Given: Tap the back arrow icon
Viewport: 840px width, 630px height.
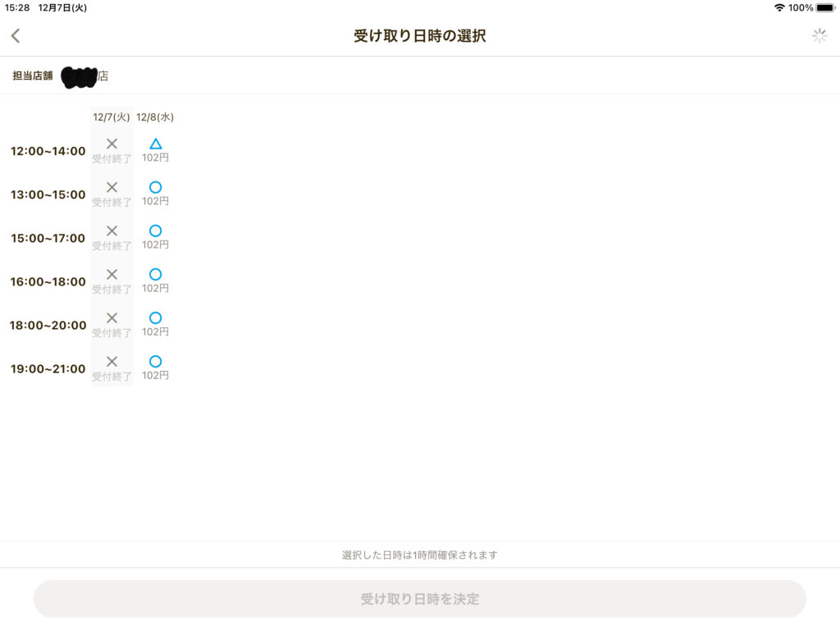Looking at the screenshot, I should (x=16, y=35).
